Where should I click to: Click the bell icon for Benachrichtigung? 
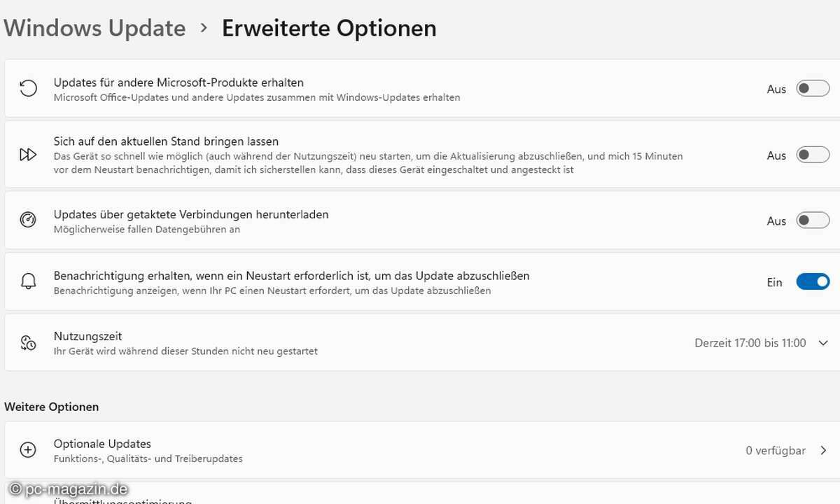[28, 282]
